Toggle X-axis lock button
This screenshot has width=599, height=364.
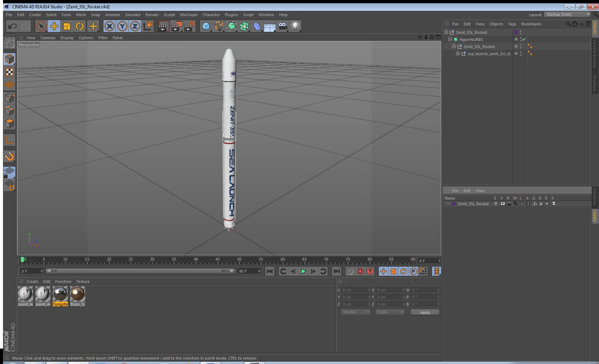(109, 26)
